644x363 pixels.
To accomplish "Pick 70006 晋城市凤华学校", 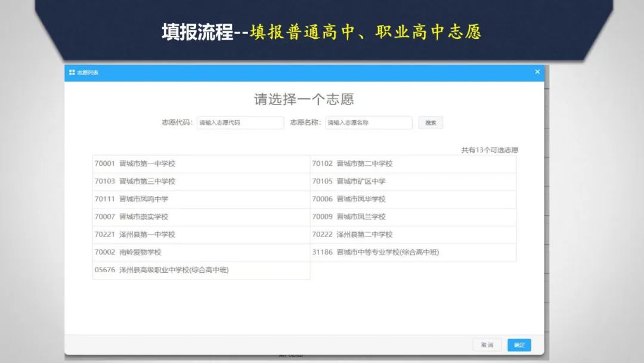I will pyautogui.click(x=413, y=199).
